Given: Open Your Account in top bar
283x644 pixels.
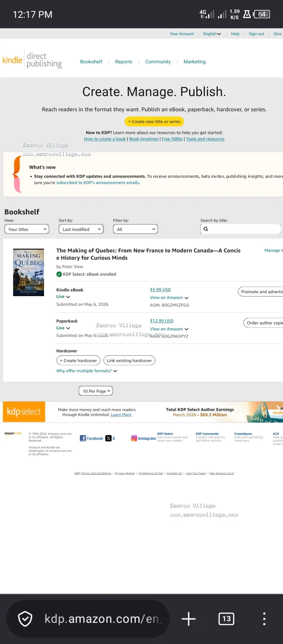Looking at the screenshot, I should coord(182,34).
